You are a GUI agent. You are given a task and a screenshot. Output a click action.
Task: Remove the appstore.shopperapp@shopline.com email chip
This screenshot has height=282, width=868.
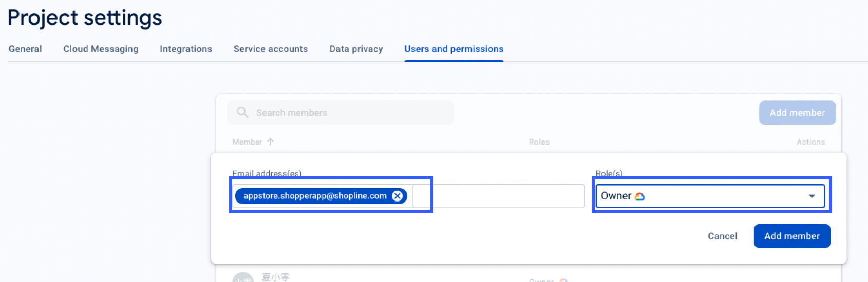tap(397, 196)
